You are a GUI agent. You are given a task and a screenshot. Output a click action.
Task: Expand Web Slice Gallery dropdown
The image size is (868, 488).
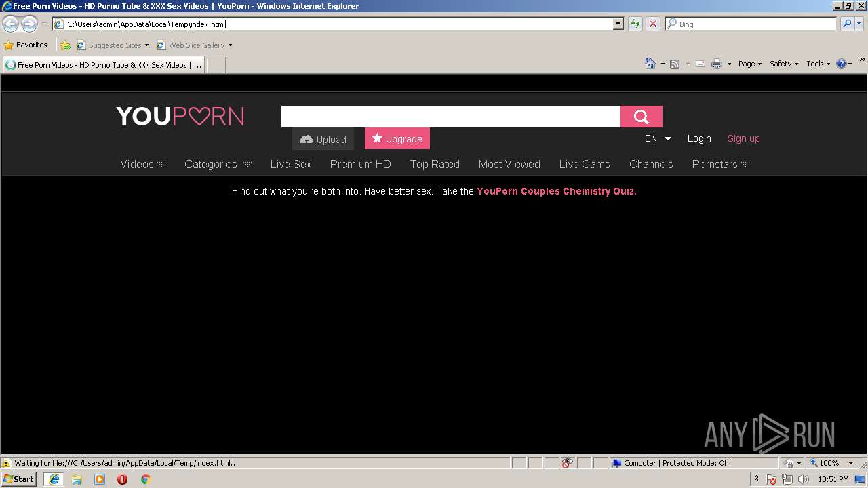tap(230, 45)
